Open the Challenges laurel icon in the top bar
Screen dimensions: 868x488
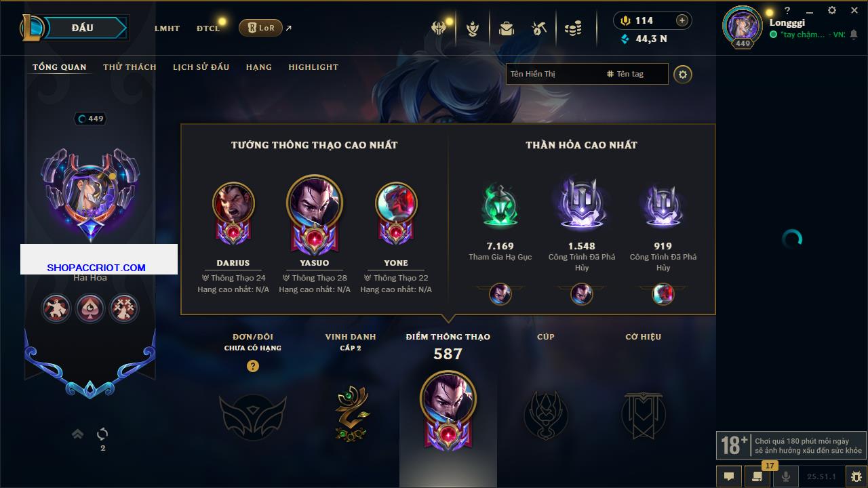tap(473, 28)
